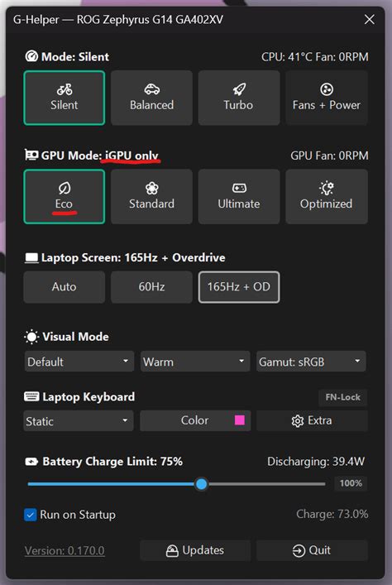Click the exit arrow icon beside Quit
Image resolution: width=392 pixels, height=585 pixels.
coord(299,551)
